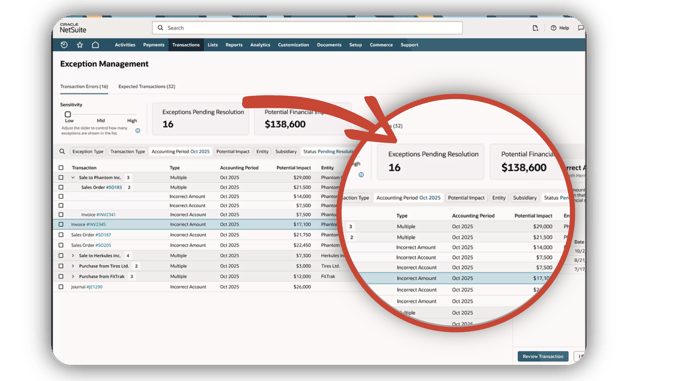Click the filter row search magnifier icon
Screen dimensions: 678x381
[x=62, y=151]
